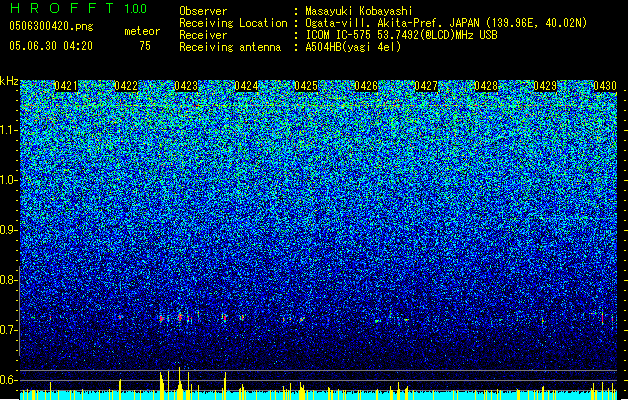629x400 pixels.
Task: Click the meteor count label
Action: [x=142, y=31]
